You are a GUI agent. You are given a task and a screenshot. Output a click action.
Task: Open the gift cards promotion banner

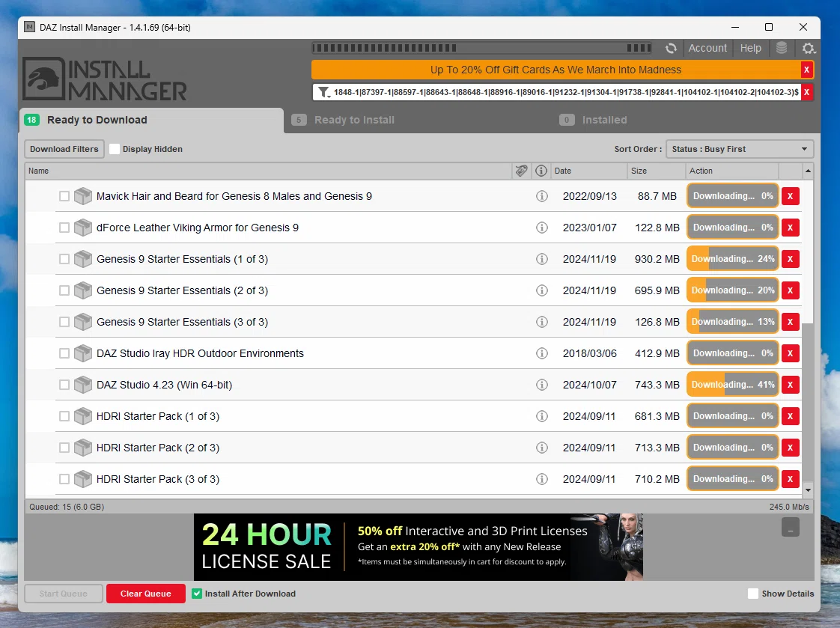click(556, 70)
